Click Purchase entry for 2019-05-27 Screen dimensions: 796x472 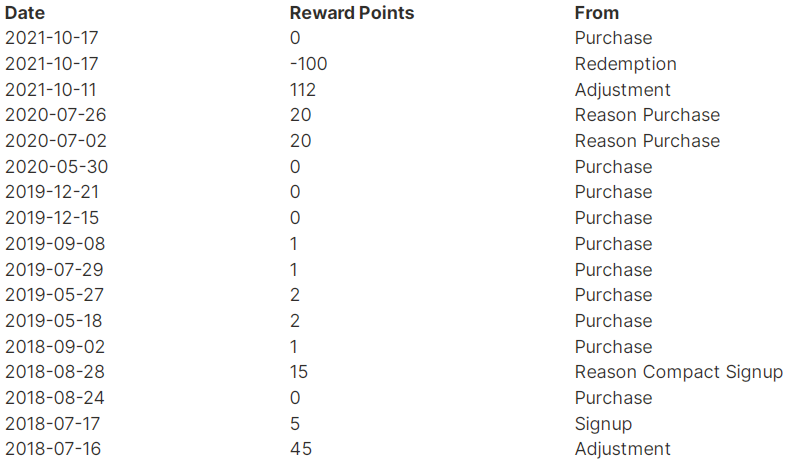coord(613,295)
